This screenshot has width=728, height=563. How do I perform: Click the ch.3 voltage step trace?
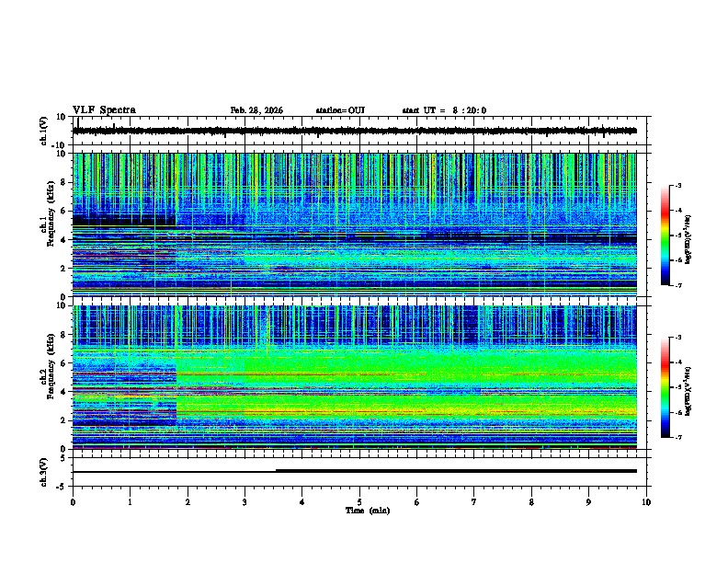(354, 471)
